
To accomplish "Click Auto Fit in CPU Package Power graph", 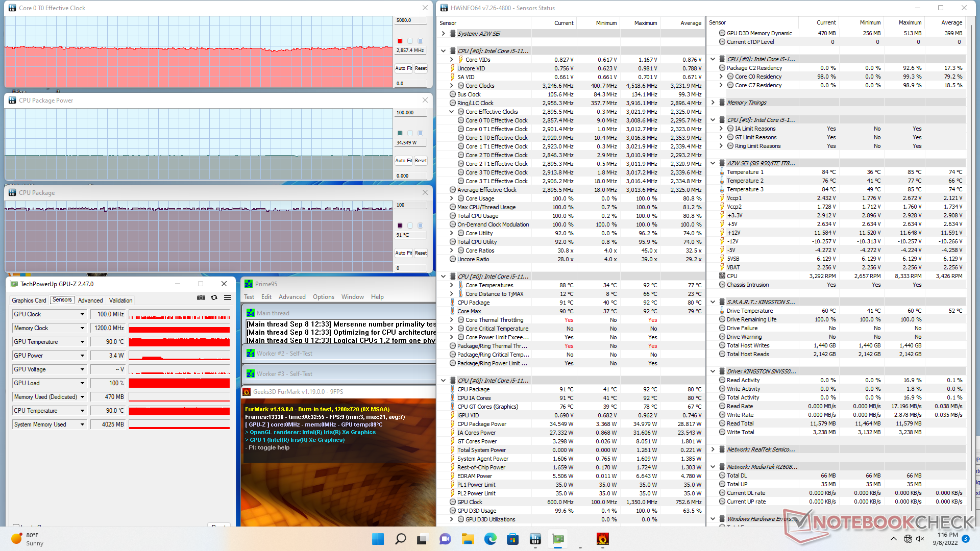I will [x=403, y=161].
